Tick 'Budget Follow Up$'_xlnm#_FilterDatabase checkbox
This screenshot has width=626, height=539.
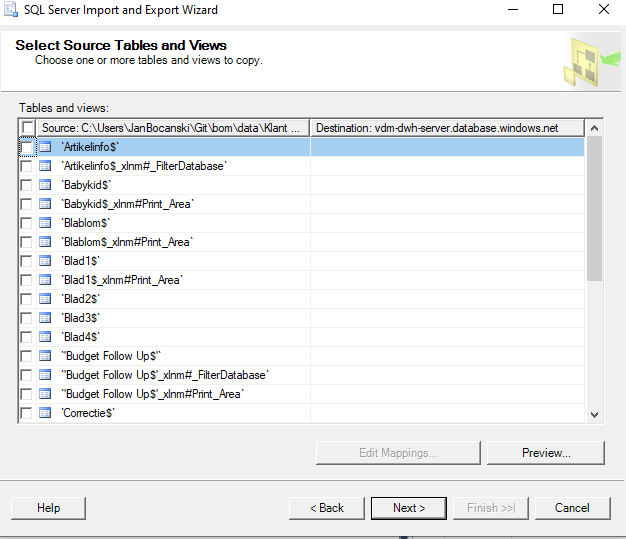click(x=26, y=375)
